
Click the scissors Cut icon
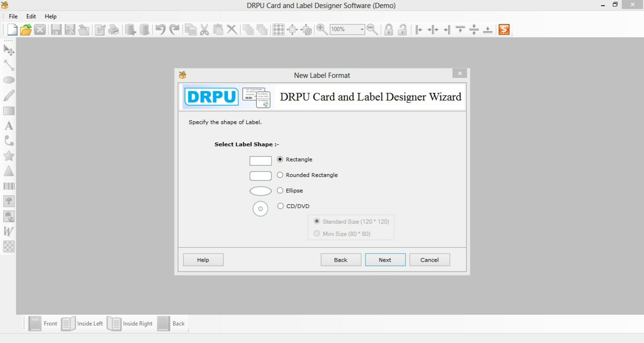205,30
